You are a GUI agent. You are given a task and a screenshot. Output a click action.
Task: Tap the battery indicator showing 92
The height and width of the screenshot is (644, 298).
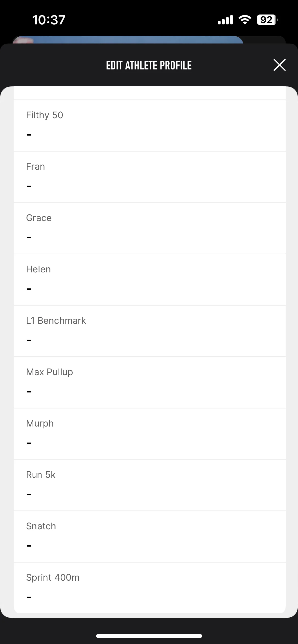pyautogui.click(x=267, y=20)
